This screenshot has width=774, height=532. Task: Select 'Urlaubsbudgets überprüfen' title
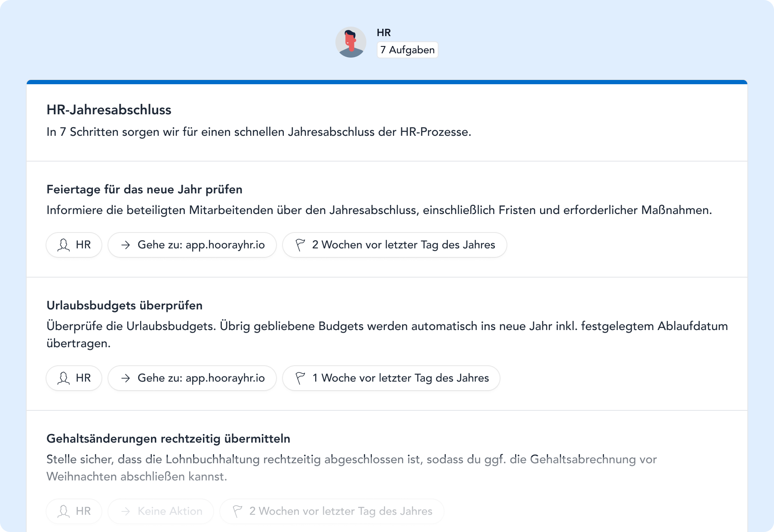[125, 306]
